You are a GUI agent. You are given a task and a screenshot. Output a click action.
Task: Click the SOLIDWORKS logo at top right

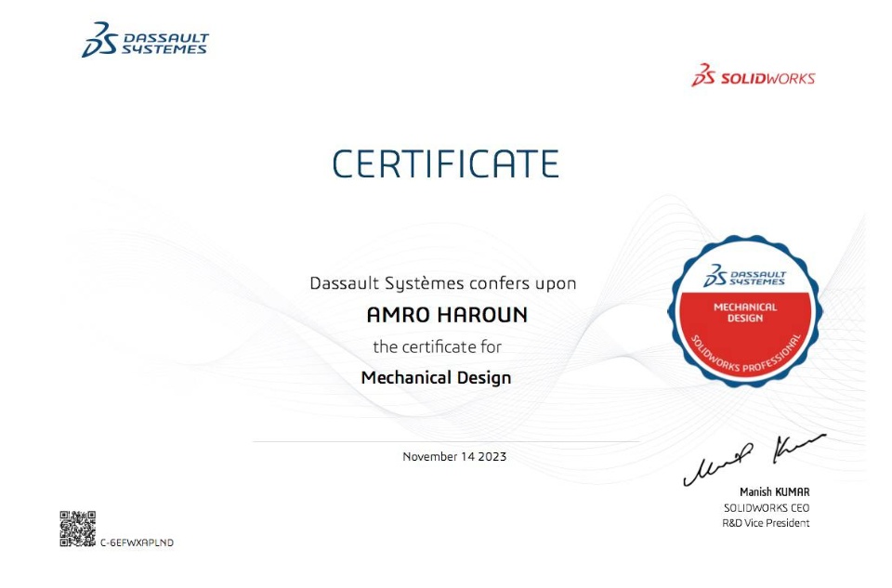point(753,75)
